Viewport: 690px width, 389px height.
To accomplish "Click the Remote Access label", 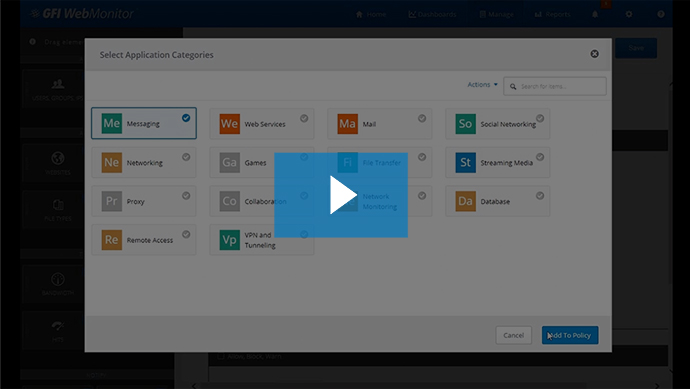I will coord(150,240).
